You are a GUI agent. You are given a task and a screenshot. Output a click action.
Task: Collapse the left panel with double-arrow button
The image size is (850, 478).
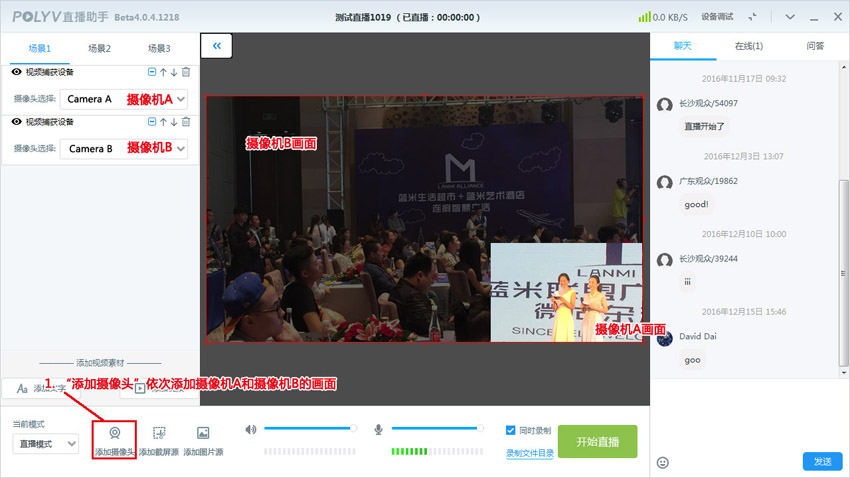point(217,46)
